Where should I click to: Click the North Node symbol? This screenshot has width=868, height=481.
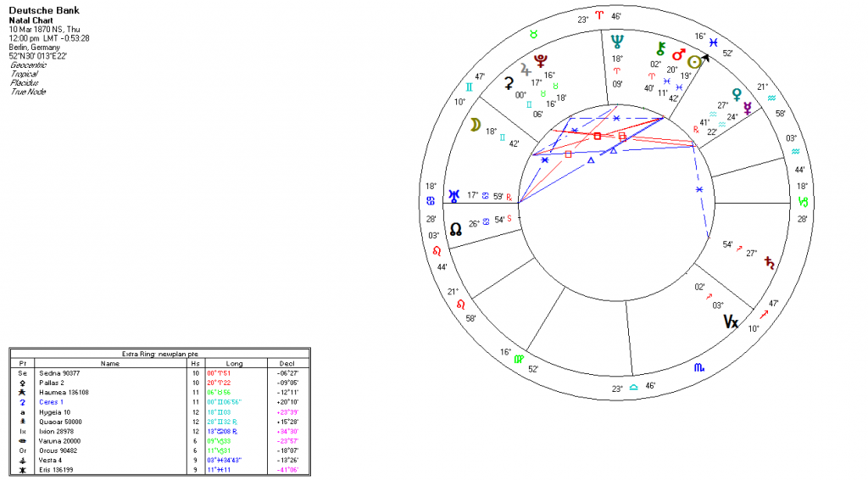pos(455,228)
